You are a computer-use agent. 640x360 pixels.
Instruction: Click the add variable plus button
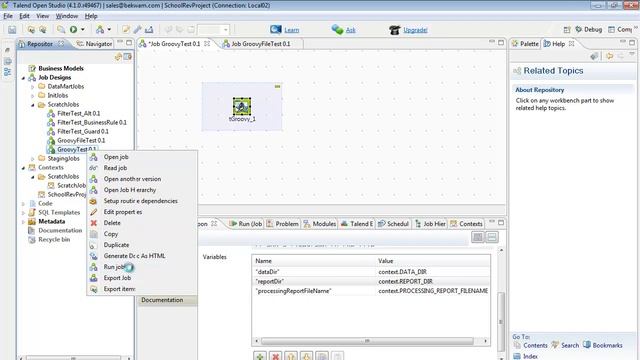(x=260, y=356)
